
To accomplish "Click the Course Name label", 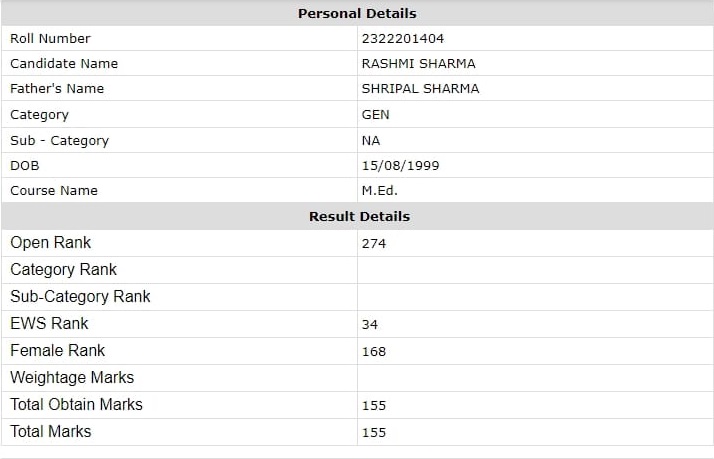I will click(x=54, y=191).
